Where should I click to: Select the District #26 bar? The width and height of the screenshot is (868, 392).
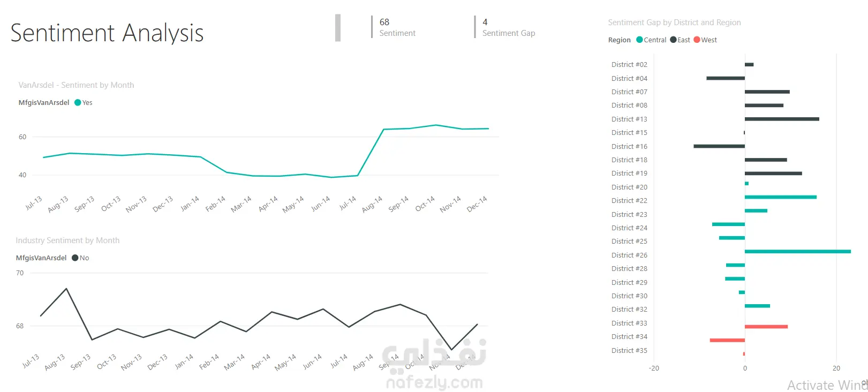(x=797, y=251)
